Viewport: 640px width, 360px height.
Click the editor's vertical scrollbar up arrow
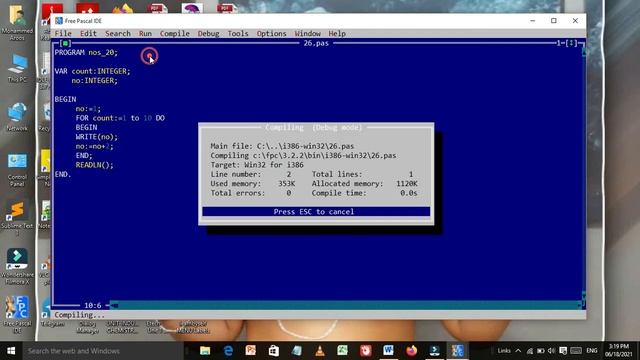584,52
